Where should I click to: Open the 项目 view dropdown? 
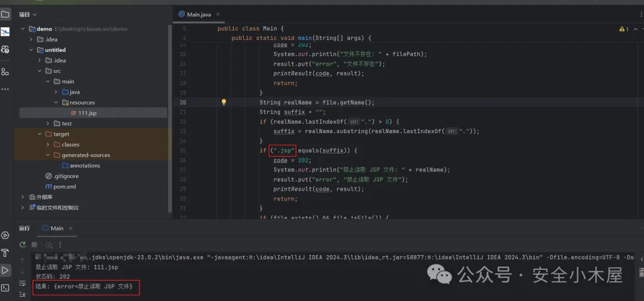coord(27,14)
